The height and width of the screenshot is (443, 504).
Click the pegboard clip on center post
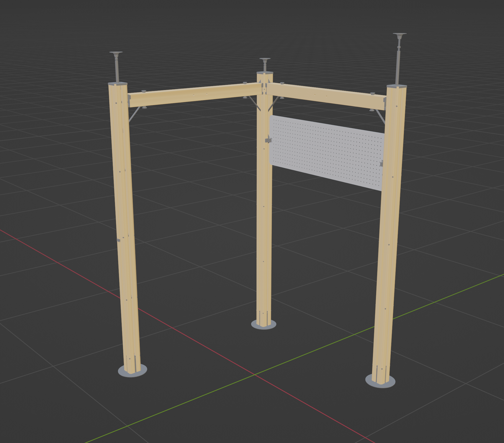coord(268,140)
